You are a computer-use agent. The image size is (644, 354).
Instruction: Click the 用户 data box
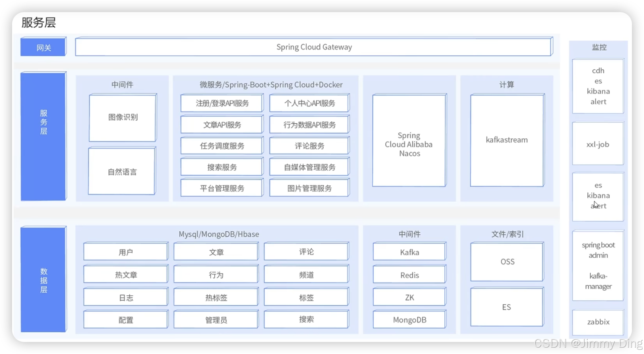point(126,251)
